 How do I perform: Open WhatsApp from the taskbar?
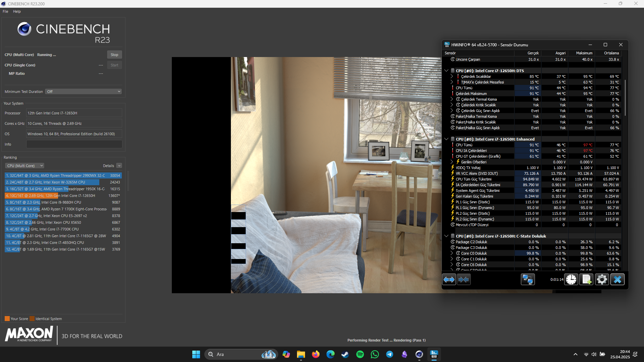(375, 354)
